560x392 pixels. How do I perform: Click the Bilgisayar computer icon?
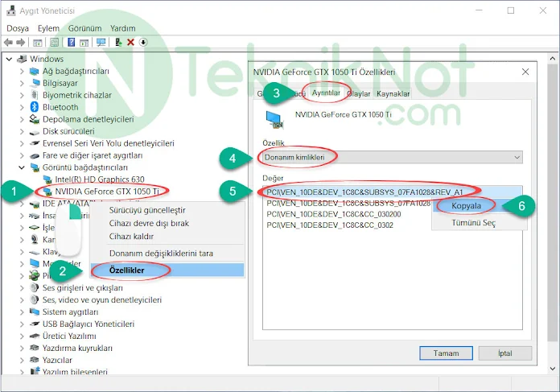35,83
